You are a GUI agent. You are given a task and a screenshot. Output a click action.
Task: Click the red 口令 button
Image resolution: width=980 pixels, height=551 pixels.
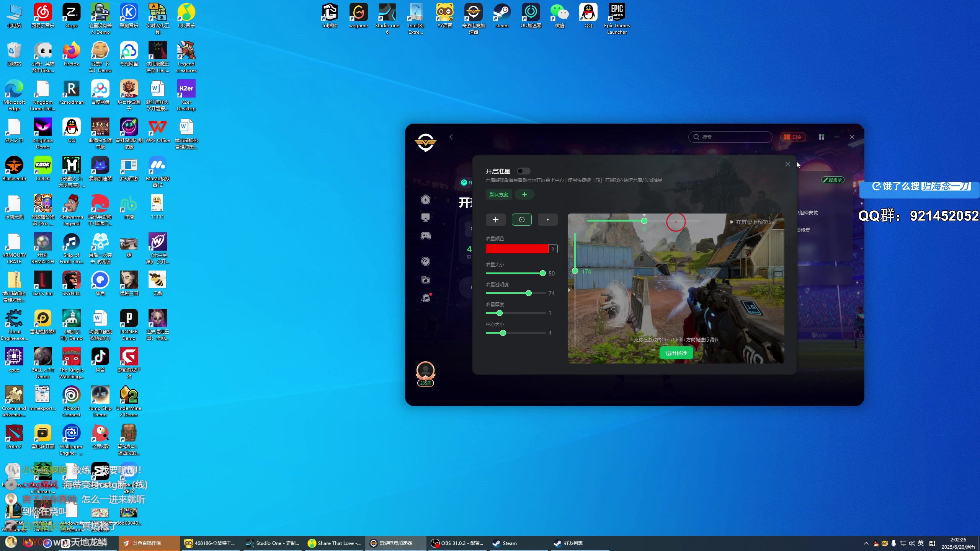(793, 137)
